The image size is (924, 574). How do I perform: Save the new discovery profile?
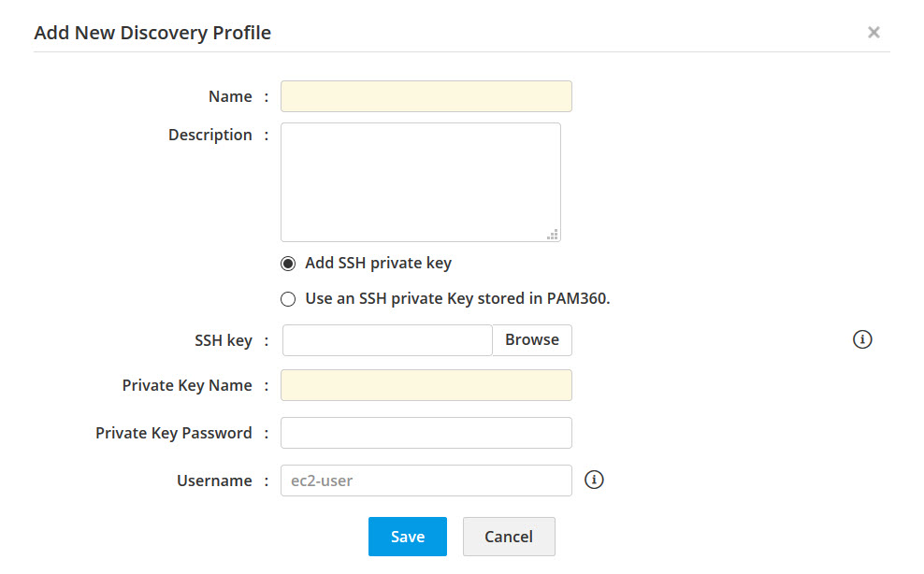click(x=407, y=537)
